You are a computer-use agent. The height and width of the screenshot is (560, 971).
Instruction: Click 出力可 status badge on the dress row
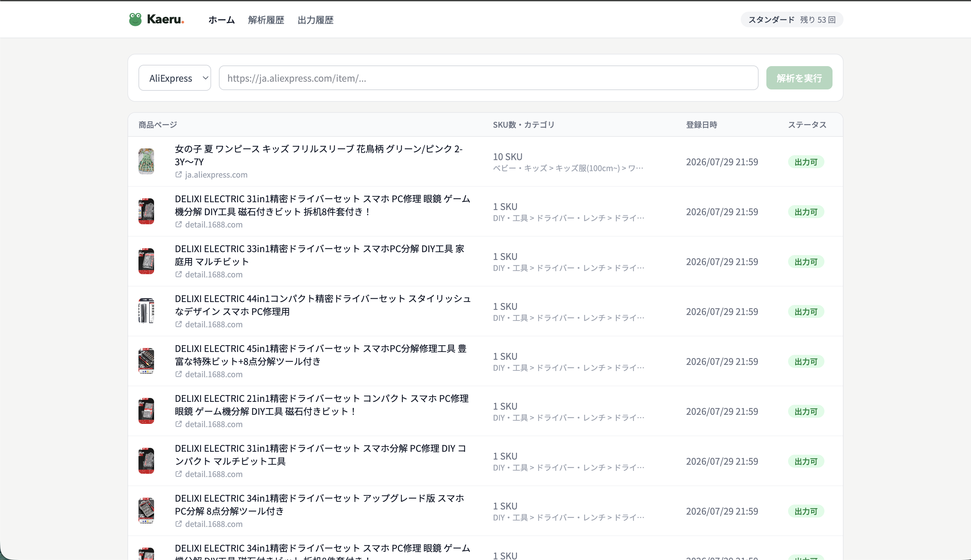[x=806, y=162]
